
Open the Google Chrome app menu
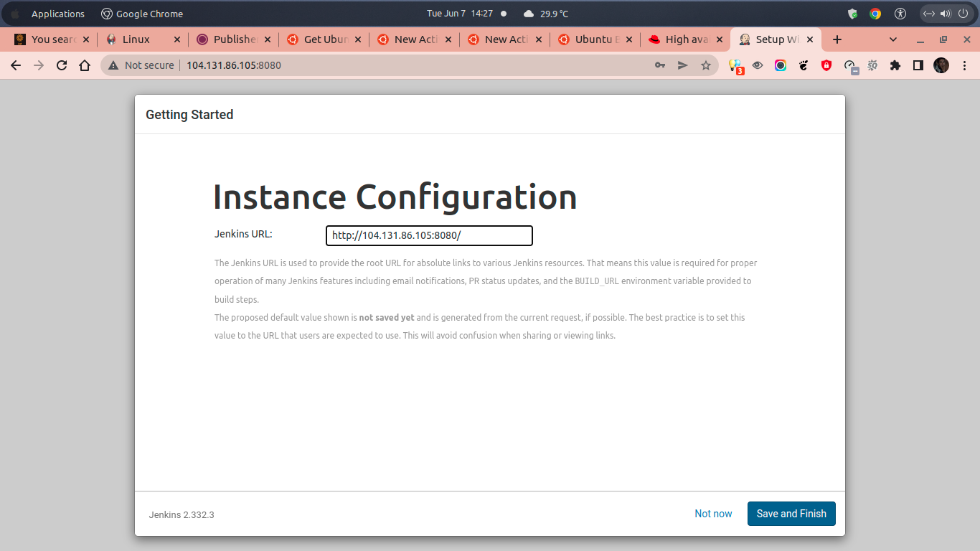click(x=142, y=14)
